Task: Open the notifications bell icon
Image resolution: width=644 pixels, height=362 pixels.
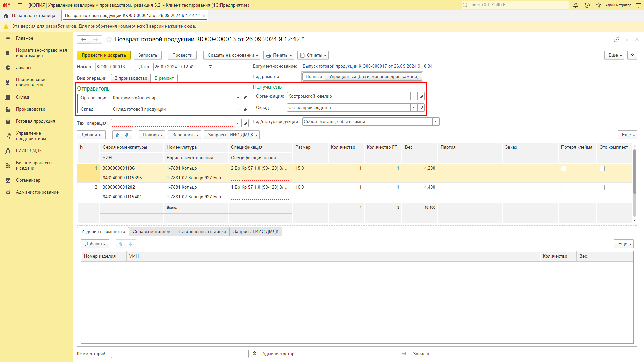Action: pyautogui.click(x=576, y=5)
